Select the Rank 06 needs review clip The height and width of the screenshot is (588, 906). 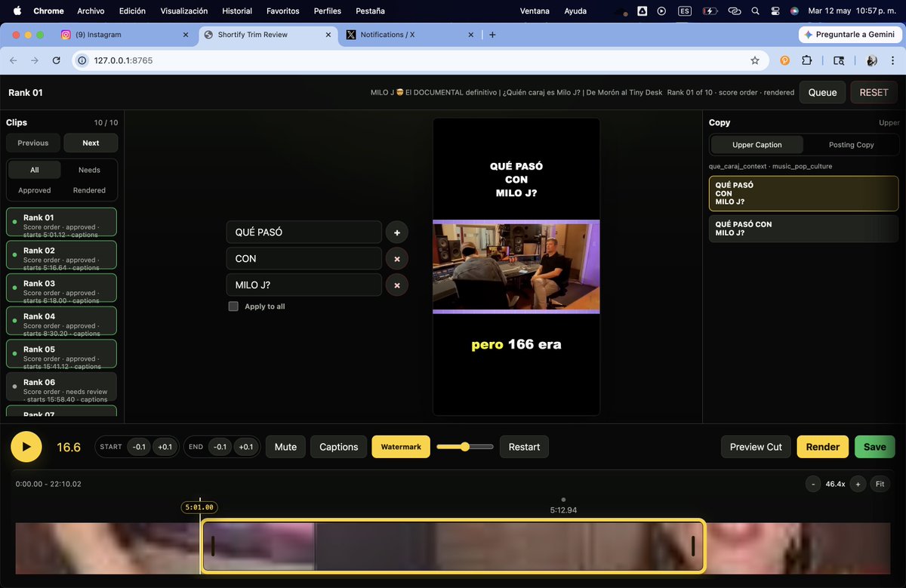pos(61,386)
